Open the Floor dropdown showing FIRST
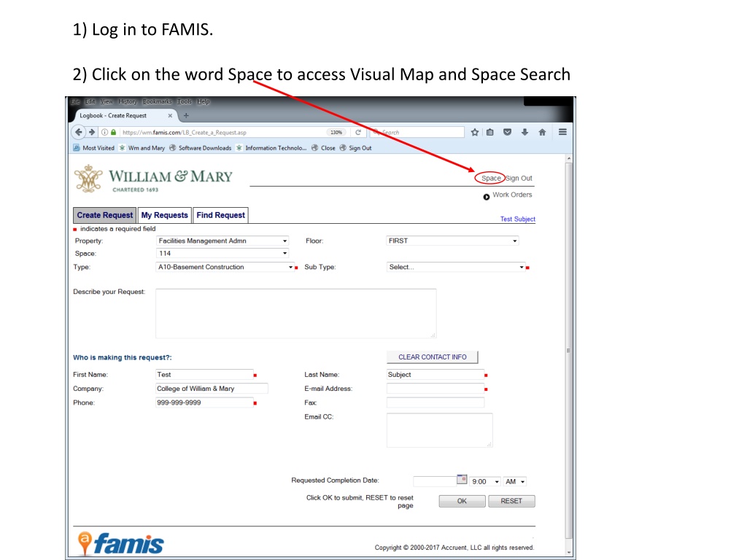The image size is (747, 560). coord(452,241)
